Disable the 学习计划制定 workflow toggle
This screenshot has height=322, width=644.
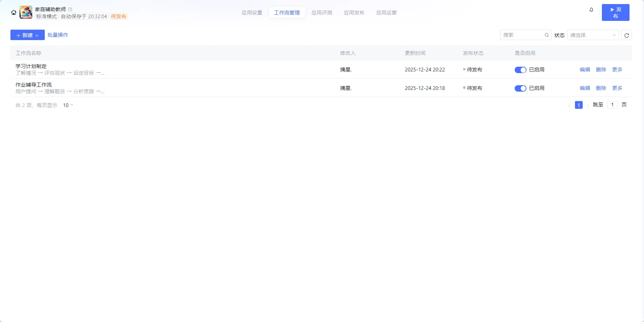[520, 70]
